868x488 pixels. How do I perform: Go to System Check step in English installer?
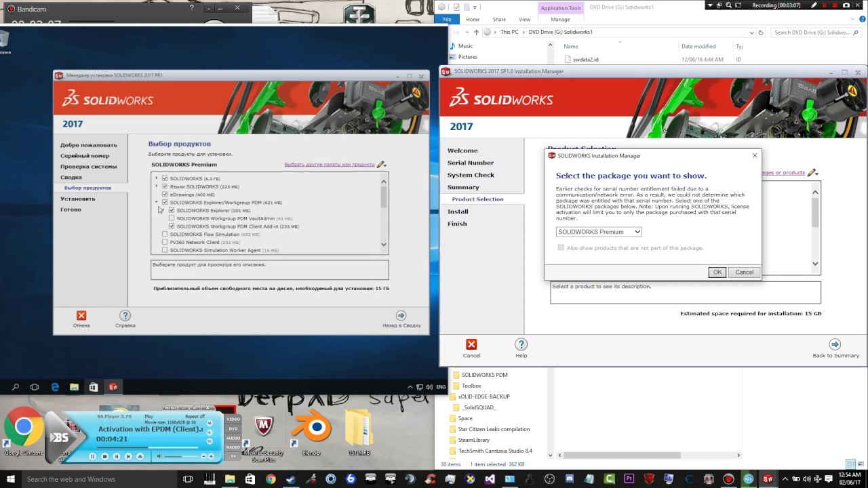point(471,175)
